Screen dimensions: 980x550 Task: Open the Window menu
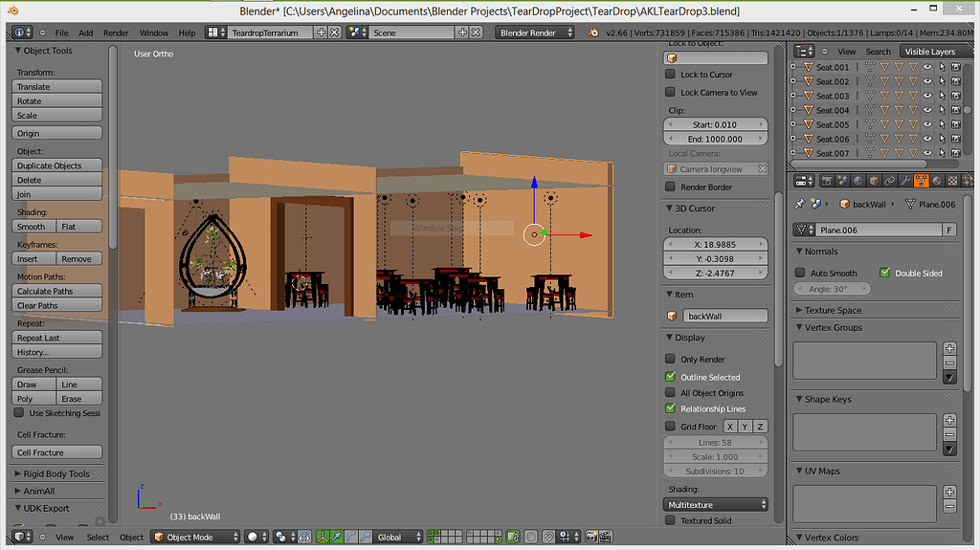[x=154, y=33]
